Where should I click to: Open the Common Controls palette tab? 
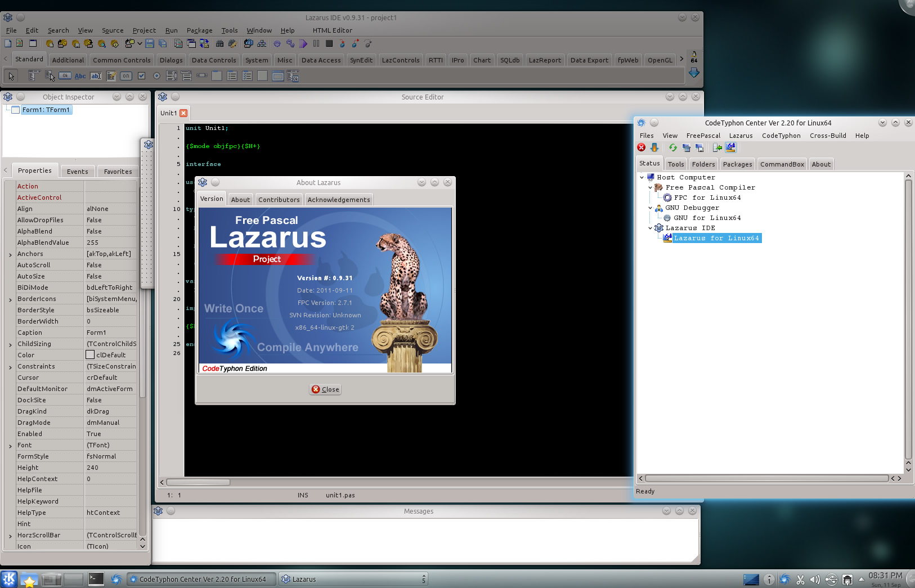tap(122, 60)
